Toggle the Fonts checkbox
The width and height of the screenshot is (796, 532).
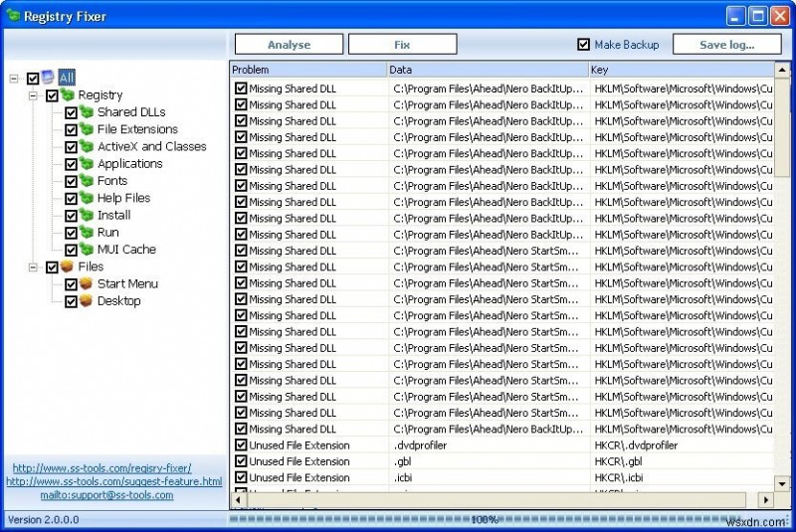[71, 182]
